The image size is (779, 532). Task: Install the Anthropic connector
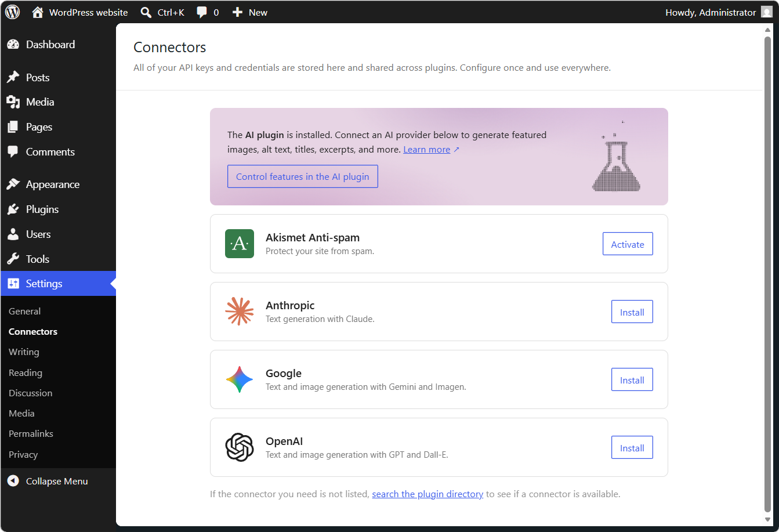pos(632,312)
